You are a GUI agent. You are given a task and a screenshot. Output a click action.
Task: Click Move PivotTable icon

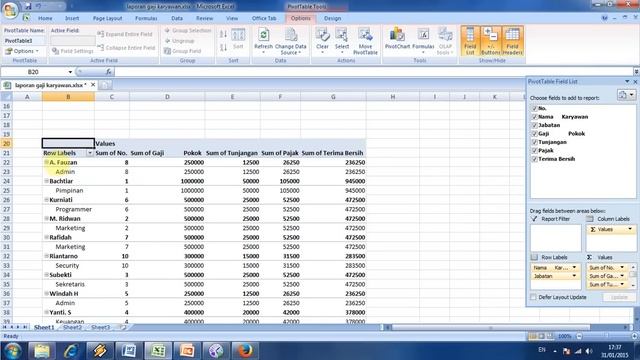tap(365, 40)
